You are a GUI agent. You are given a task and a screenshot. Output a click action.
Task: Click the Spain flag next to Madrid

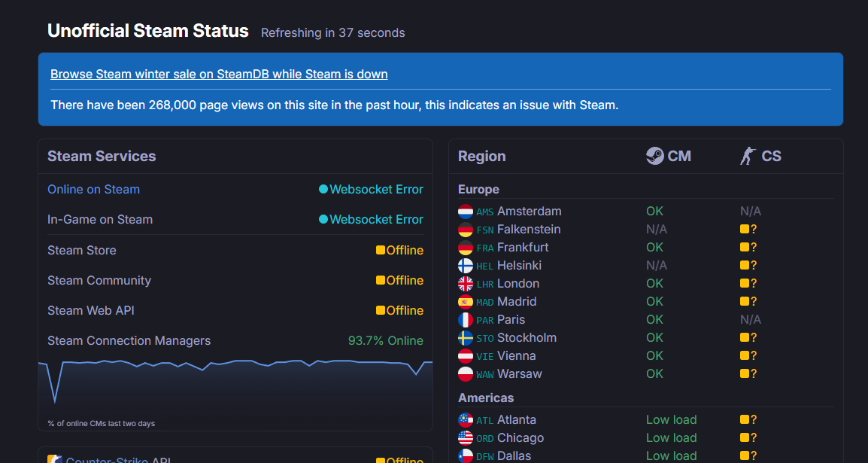point(466,302)
